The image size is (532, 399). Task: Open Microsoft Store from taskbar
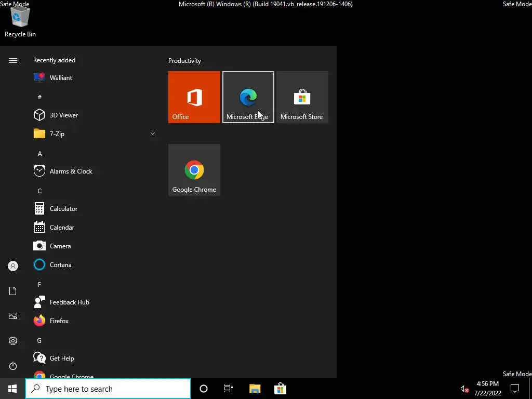[x=280, y=389]
